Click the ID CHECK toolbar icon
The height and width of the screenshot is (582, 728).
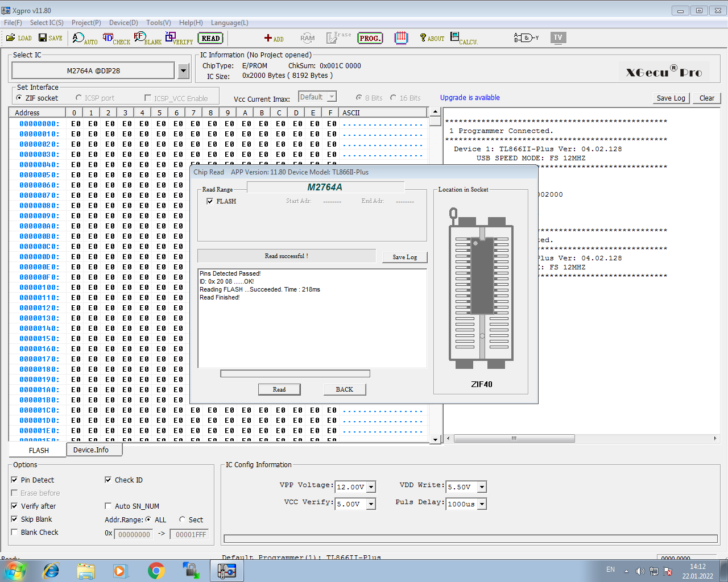(117, 39)
